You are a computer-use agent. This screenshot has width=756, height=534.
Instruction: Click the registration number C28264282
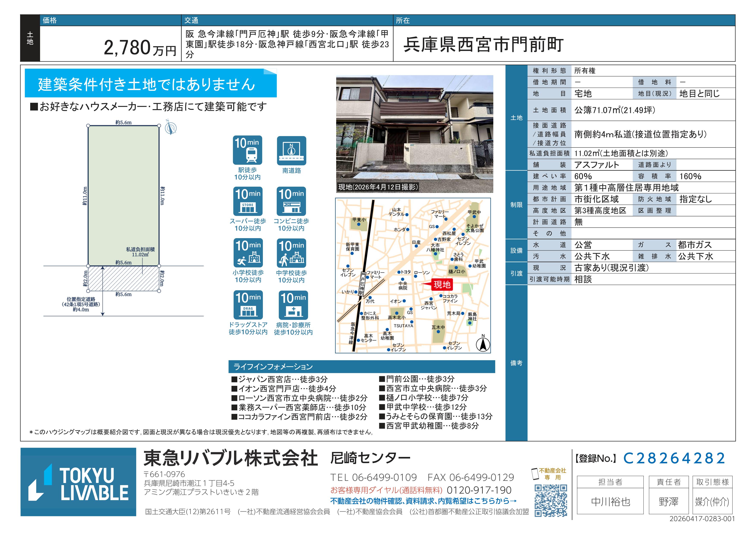[x=674, y=458]
